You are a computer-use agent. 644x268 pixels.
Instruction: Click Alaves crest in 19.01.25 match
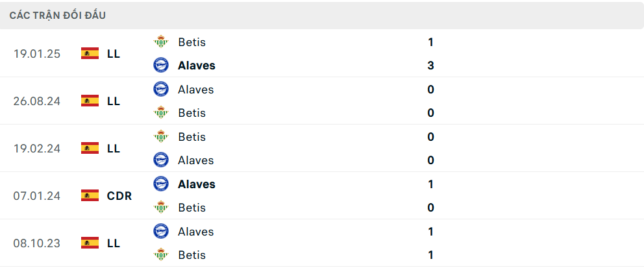pos(160,66)
